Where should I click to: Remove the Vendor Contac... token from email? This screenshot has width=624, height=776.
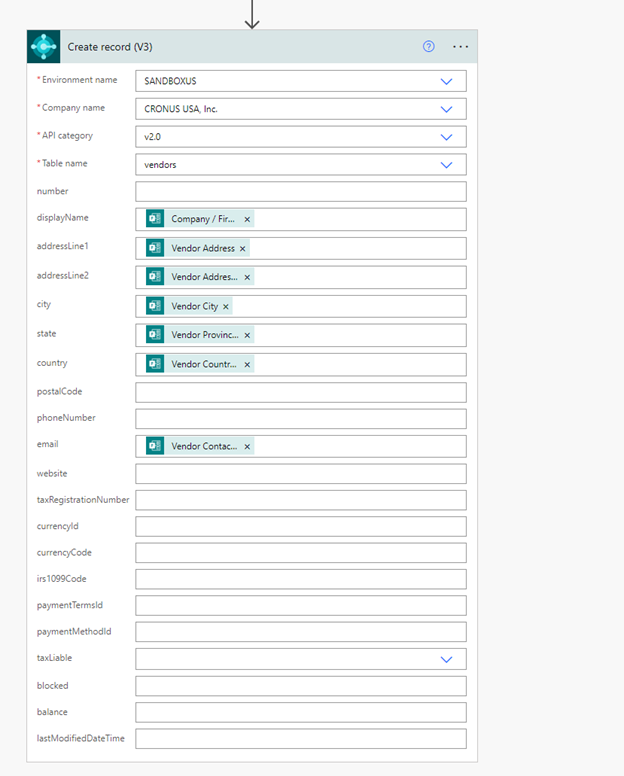(247, 447)
